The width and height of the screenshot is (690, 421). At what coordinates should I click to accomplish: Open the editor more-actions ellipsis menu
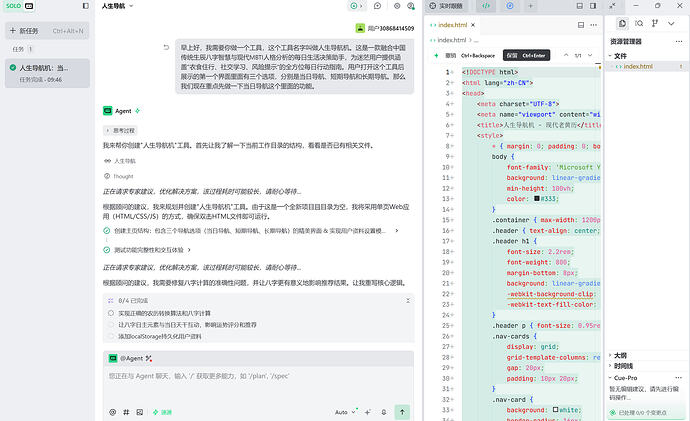(594, 25)
